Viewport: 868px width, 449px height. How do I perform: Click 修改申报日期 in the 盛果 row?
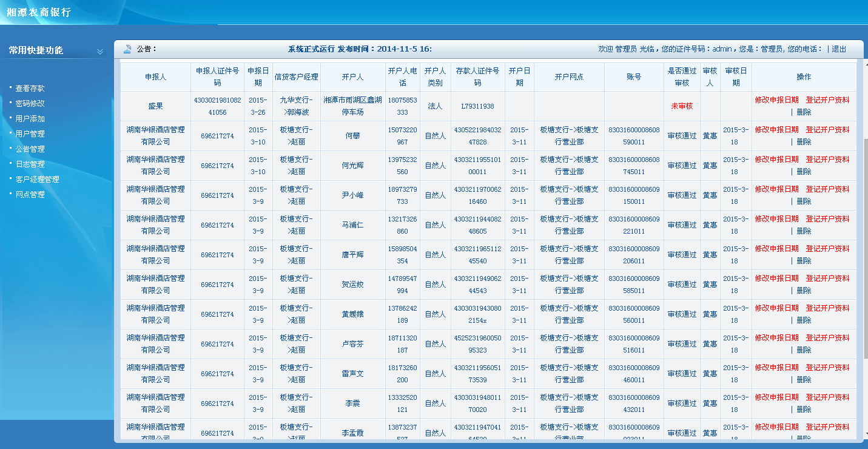(x=777, y=100)
